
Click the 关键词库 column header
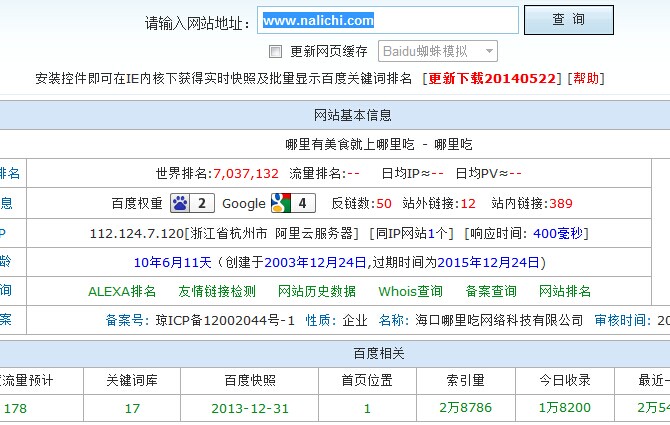coord(132,380)
